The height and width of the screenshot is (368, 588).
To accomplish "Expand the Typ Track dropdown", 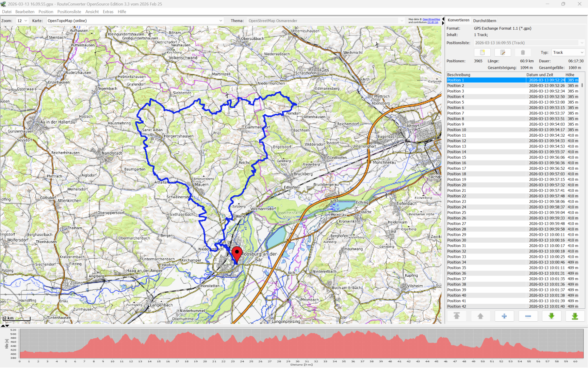I will coord(568,52).
